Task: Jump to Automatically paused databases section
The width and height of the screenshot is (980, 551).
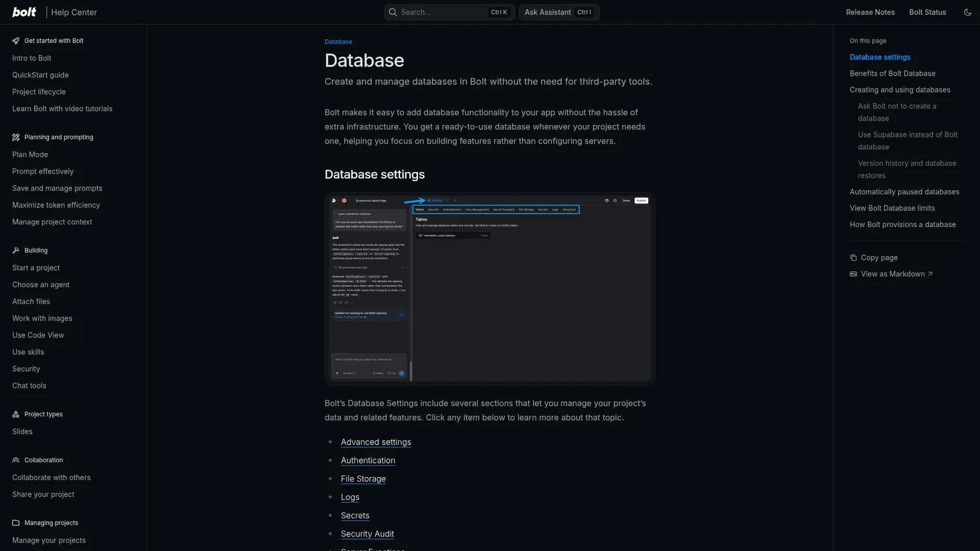Action: (904, 192)
